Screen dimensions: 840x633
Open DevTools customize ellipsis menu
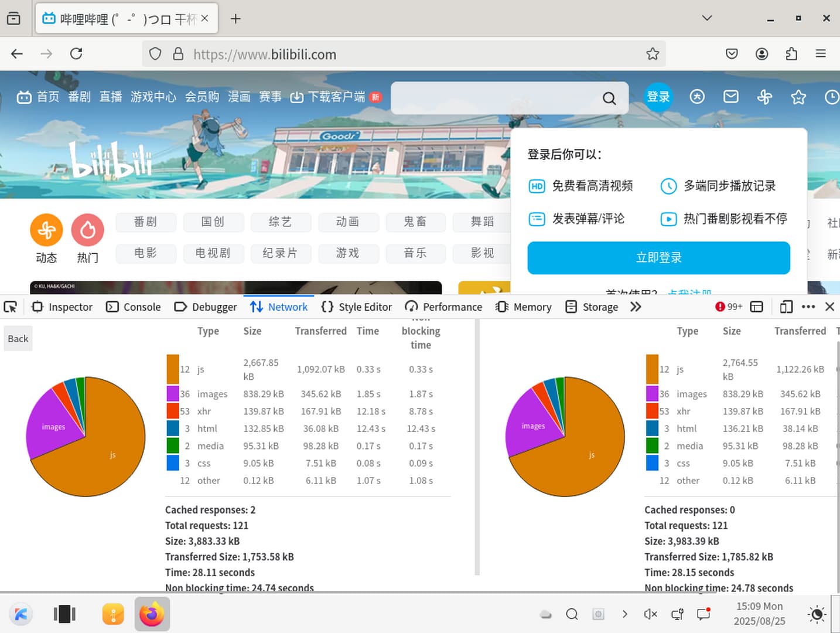pos(808,307)
